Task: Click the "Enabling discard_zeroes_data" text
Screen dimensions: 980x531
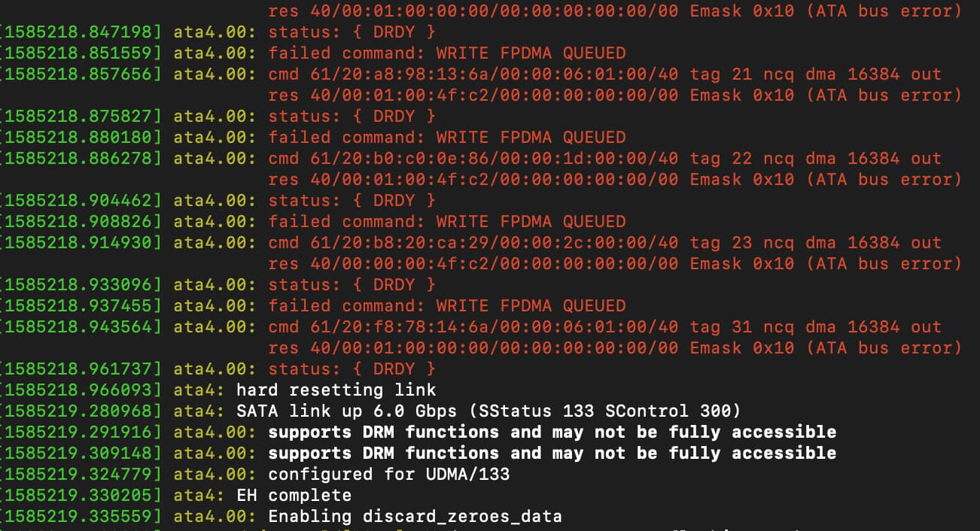Action: pyautogui.click(x=415, y=517)
